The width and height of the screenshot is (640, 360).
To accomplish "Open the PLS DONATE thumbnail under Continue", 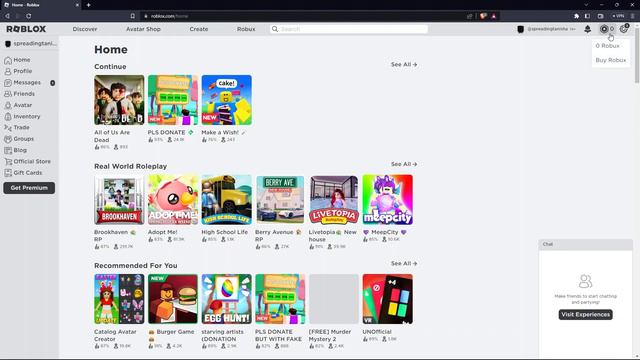I will click(173, 100).
